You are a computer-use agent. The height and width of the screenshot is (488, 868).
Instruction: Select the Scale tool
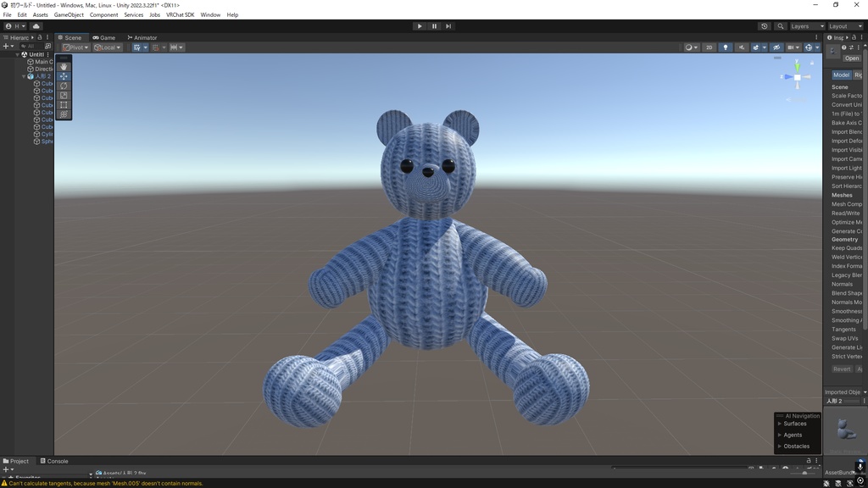pyautogui.click(x=64, y=95)
